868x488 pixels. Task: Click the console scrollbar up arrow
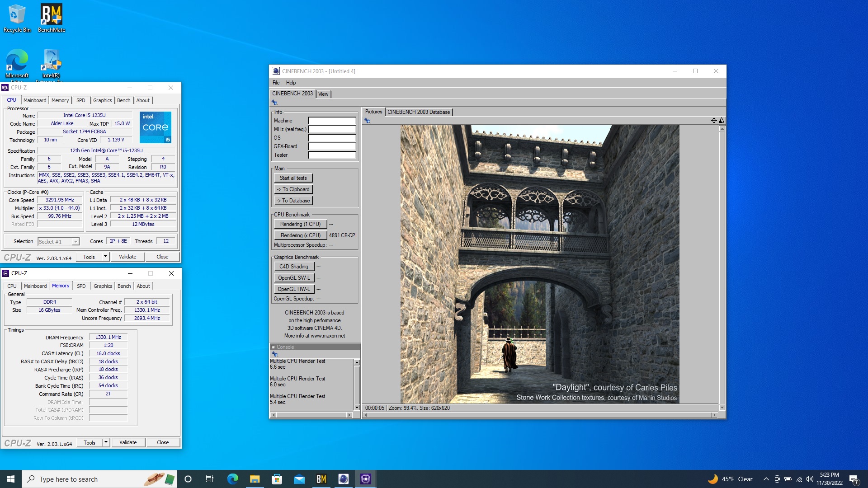pos(357,362)
